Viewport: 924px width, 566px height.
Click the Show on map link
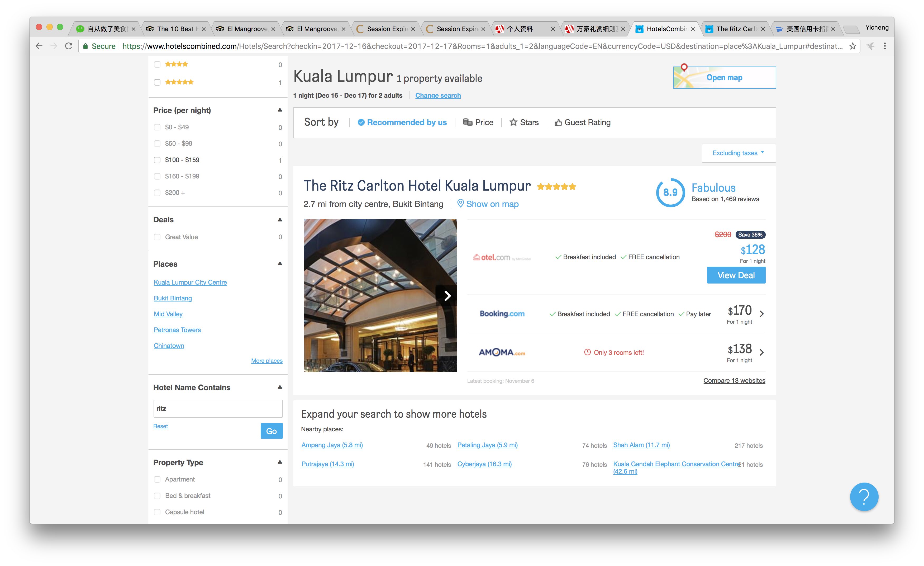coord(492,204)
